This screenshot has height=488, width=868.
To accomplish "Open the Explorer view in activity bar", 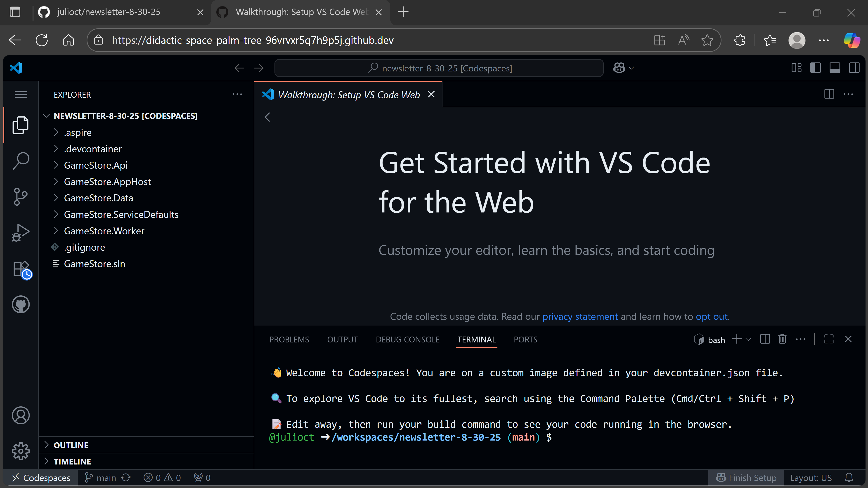I will tap(21, 125).
